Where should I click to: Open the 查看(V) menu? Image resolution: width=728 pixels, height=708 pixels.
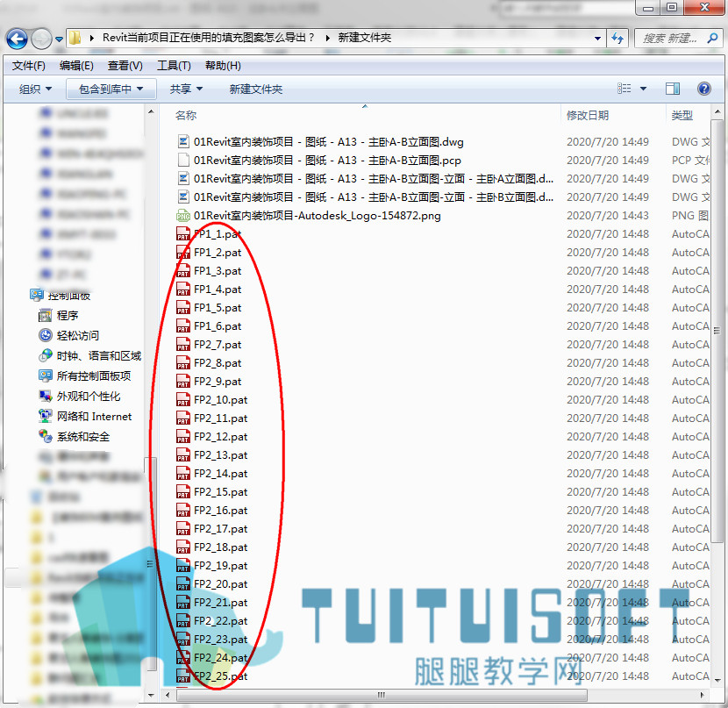pos(125,66)
